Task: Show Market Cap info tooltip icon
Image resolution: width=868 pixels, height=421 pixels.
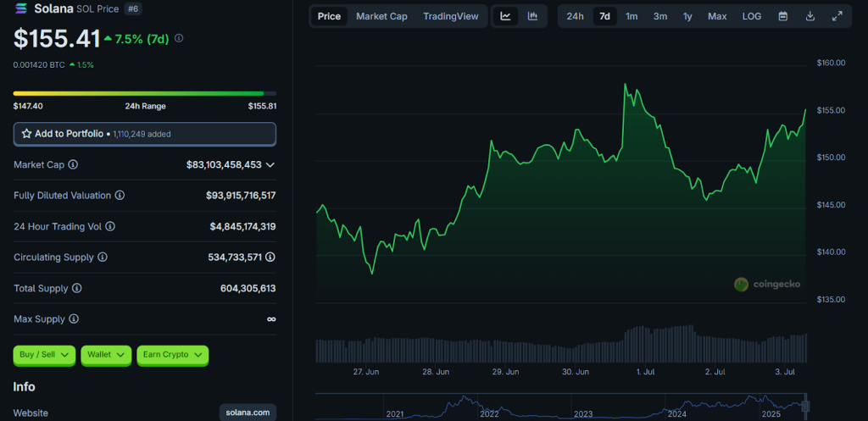Action: 73,164
